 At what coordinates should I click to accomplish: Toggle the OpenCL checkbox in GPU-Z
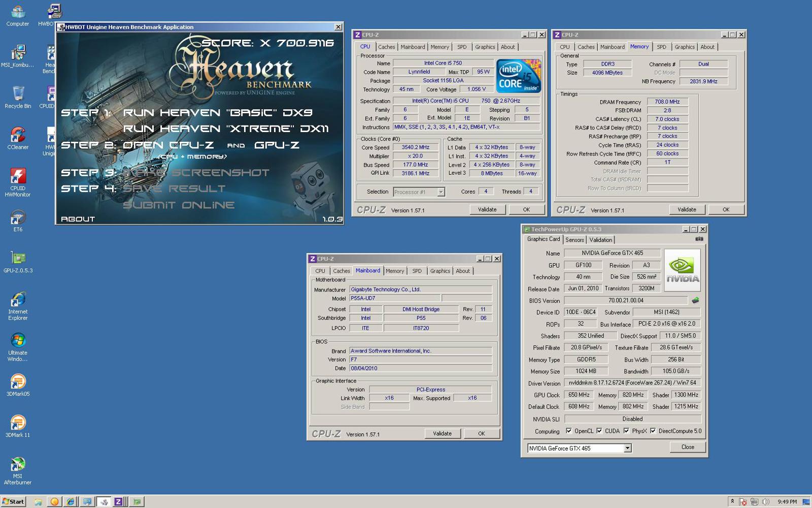568,431
